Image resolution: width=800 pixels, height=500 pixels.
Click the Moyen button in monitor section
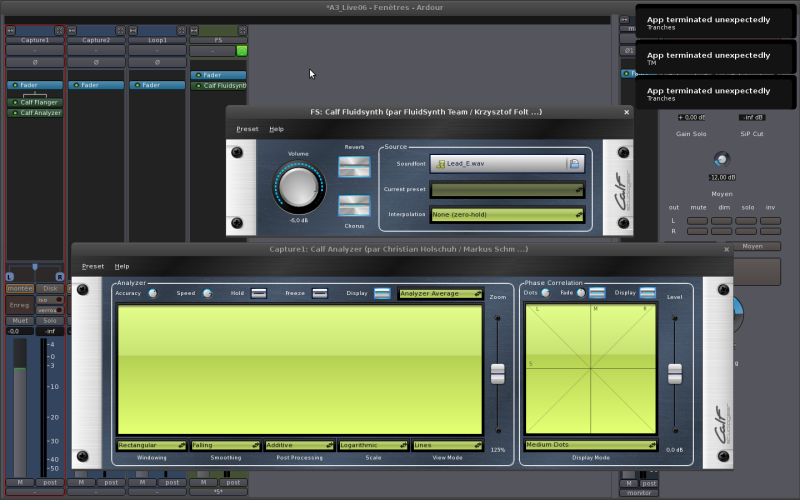click(753, 246)
